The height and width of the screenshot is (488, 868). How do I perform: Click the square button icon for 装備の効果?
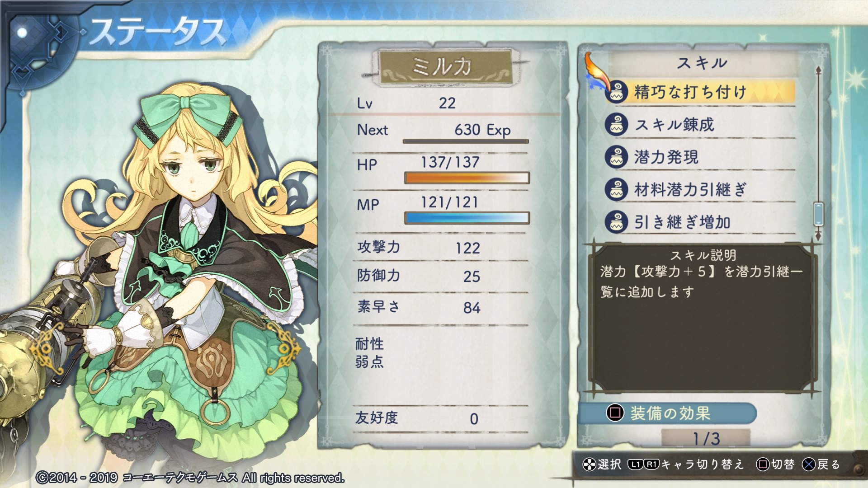[615, 413]
